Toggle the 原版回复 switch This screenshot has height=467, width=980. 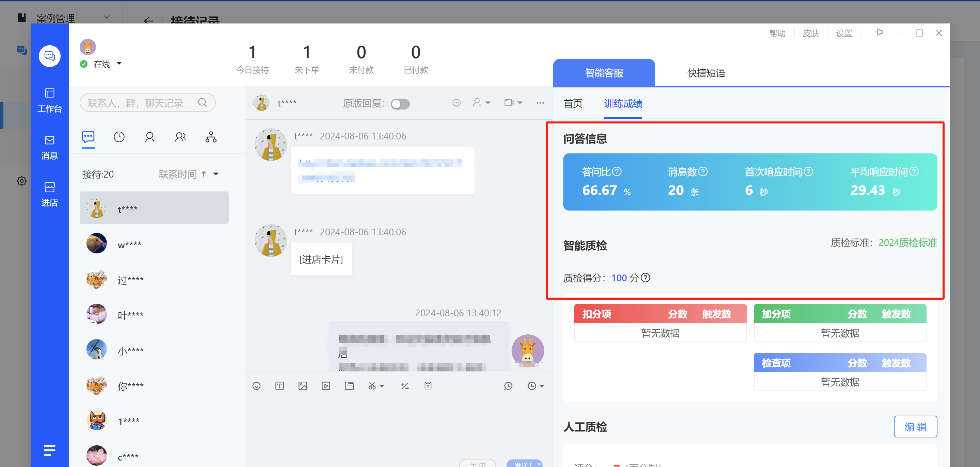click(400, 104)
